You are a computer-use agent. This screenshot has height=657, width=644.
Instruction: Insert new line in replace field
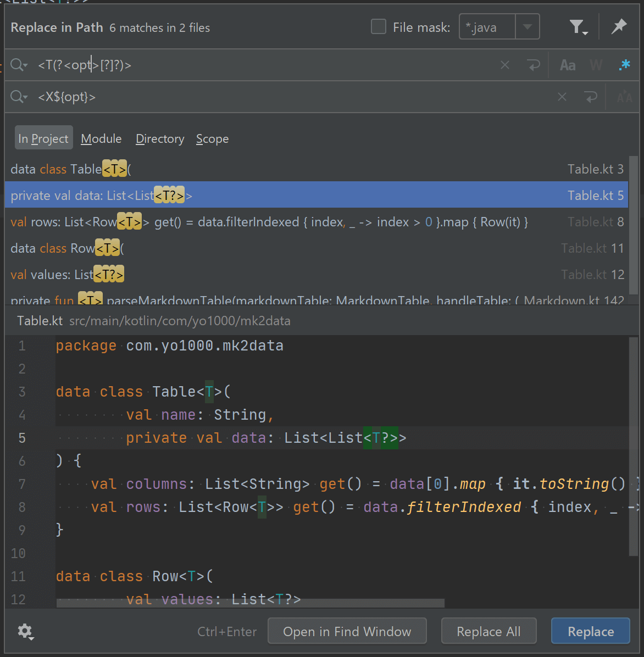tap(591, 97)
